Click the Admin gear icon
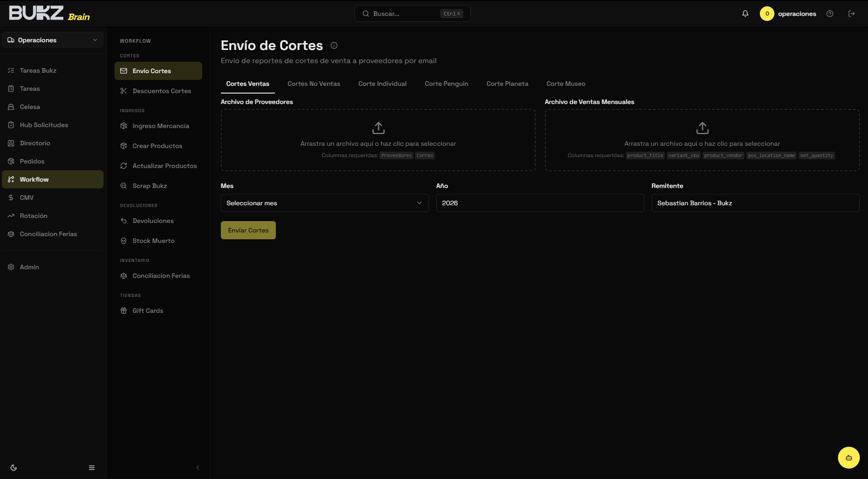This screenshot has height=479, width=868. click(11, 267)
